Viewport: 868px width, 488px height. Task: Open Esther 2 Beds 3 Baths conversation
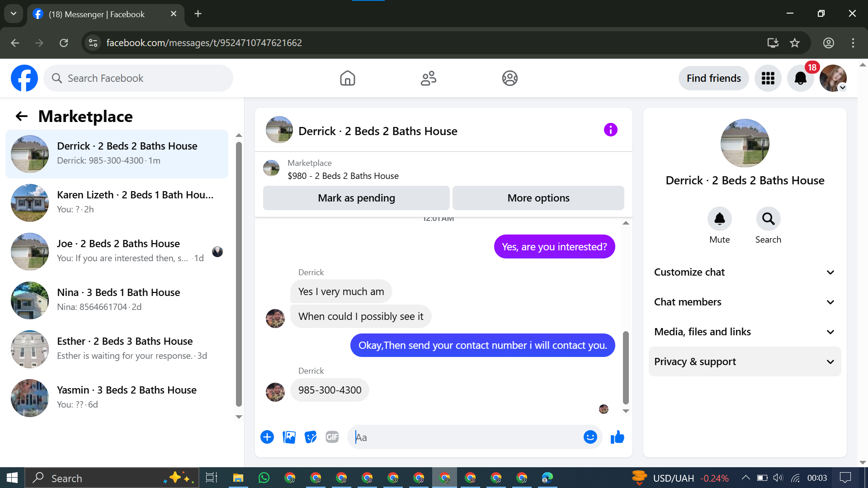pyautogui.click(x=117, y=349)
